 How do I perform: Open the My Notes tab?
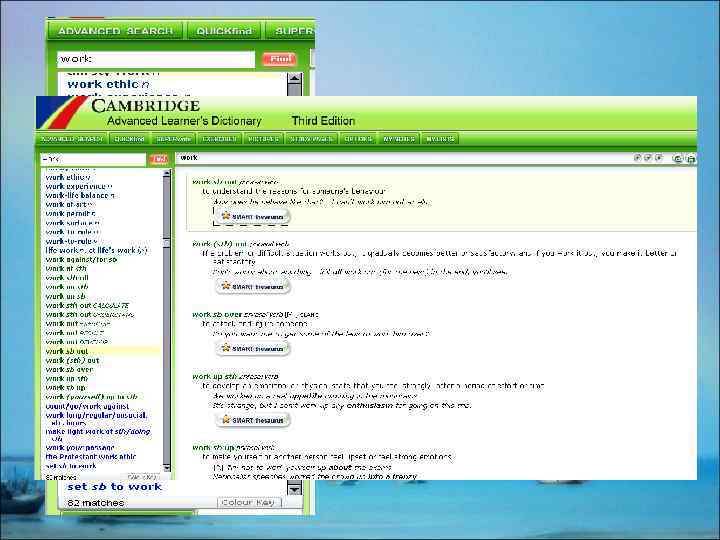click(x=399, y=139)
